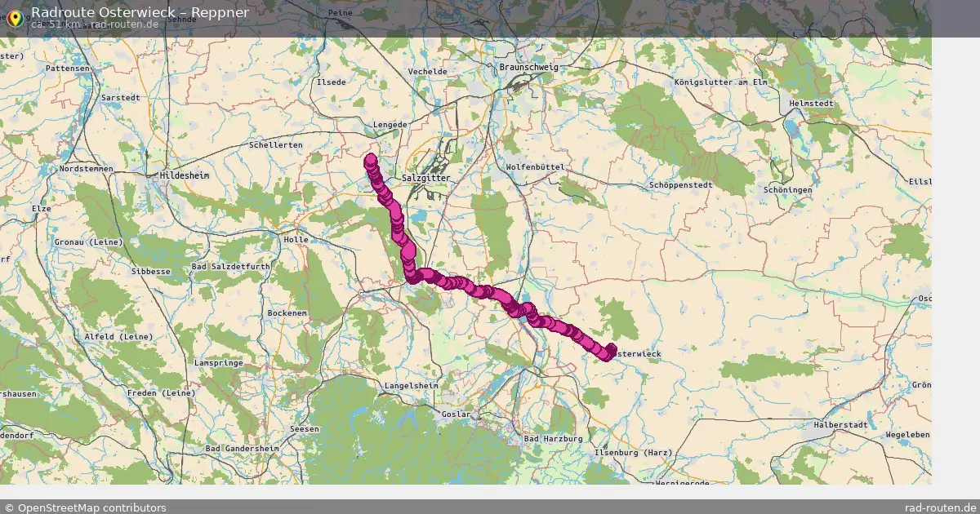This screenshot has height=514, width=980.
Task: Click the Königslutter am Elm label
Action: [x=721, y=82]
